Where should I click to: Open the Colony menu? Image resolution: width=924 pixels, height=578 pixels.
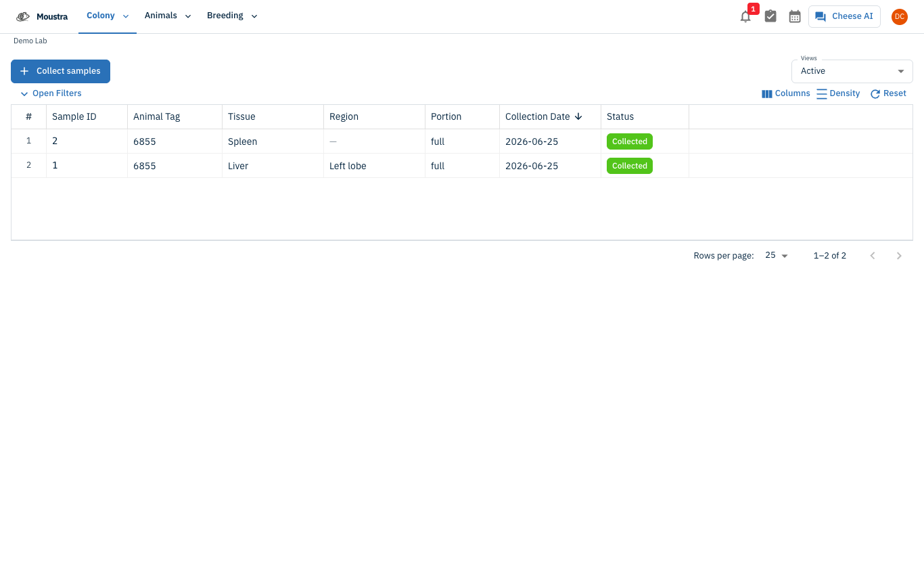click(108, 16)
